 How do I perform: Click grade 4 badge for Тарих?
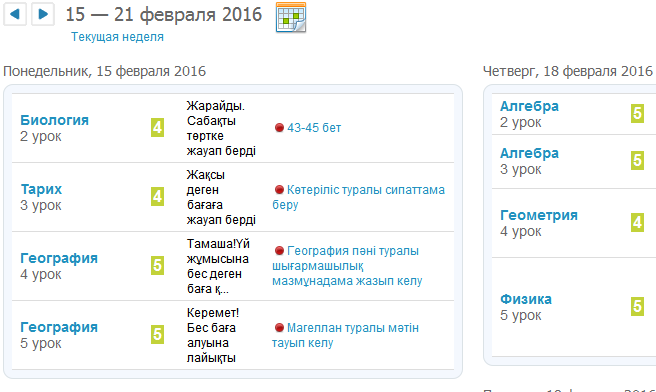pos(157,197)
